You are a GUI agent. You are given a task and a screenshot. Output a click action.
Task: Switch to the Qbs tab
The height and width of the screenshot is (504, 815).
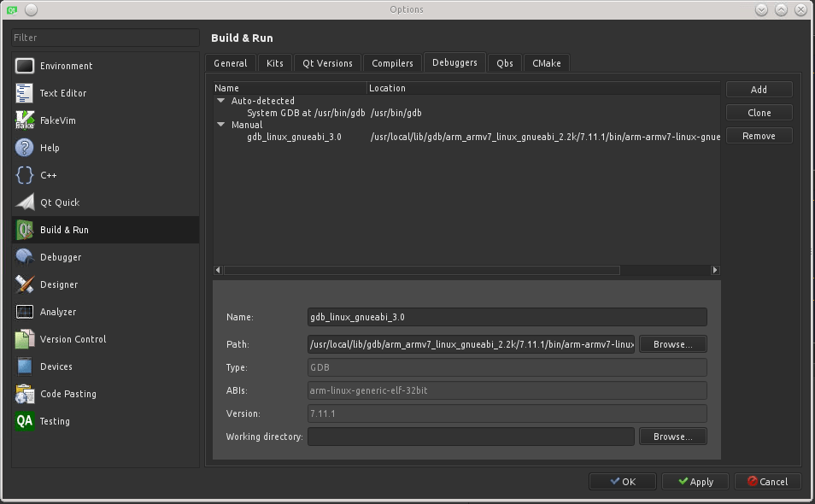coord(505,63)
